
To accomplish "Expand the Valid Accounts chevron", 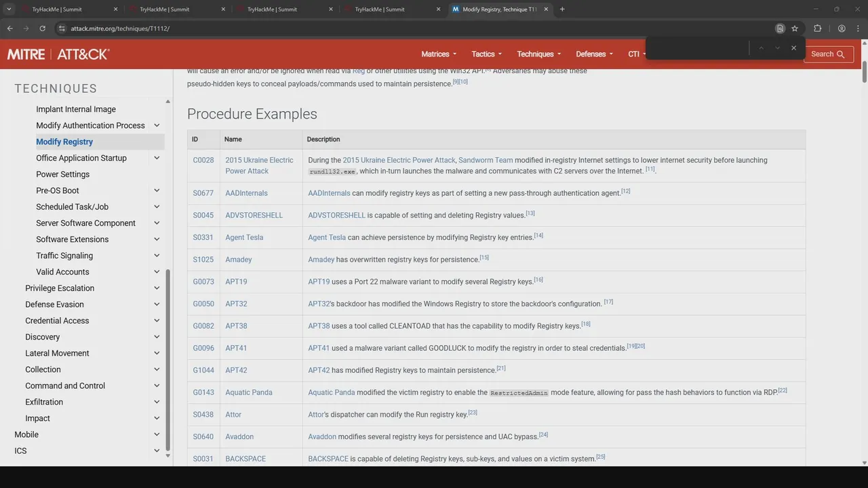I will point(157,272).
